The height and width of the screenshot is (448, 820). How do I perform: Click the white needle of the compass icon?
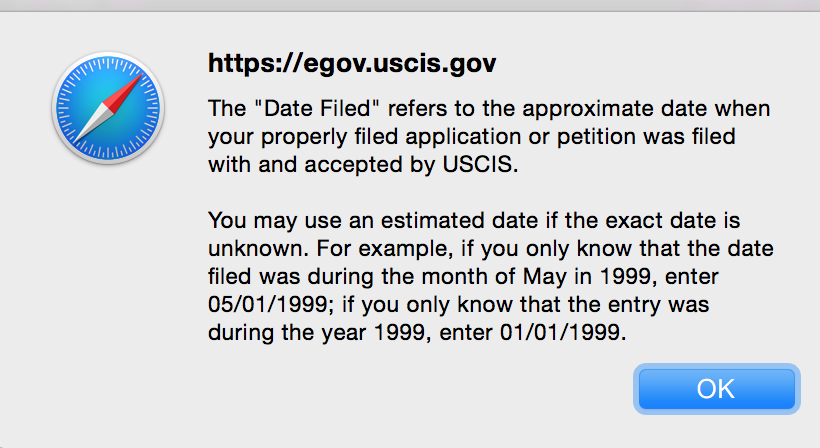click(91, 124)
